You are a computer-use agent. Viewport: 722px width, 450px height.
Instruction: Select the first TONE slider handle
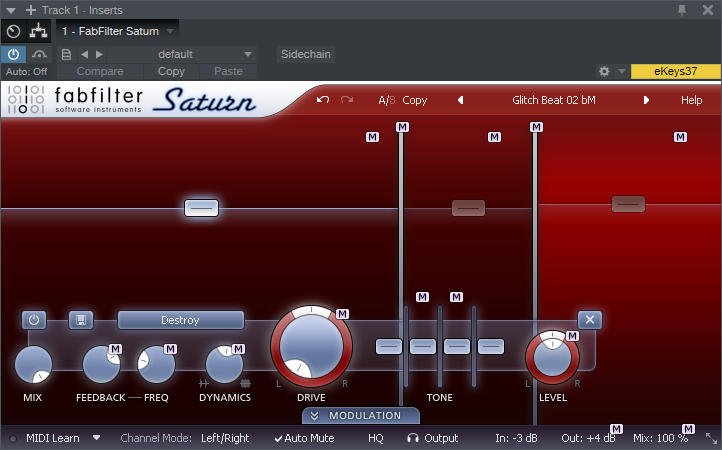coord(389,346)
